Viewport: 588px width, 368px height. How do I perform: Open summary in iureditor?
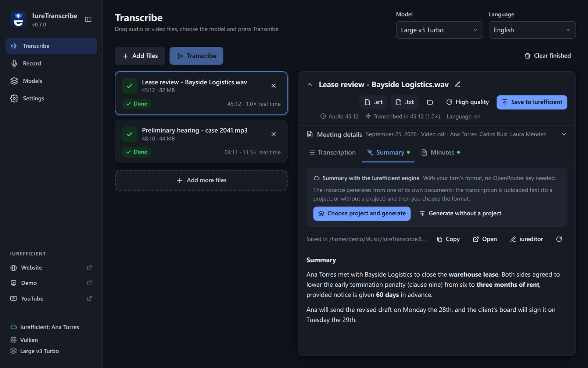pyautogui.click(x=526, y=239)
